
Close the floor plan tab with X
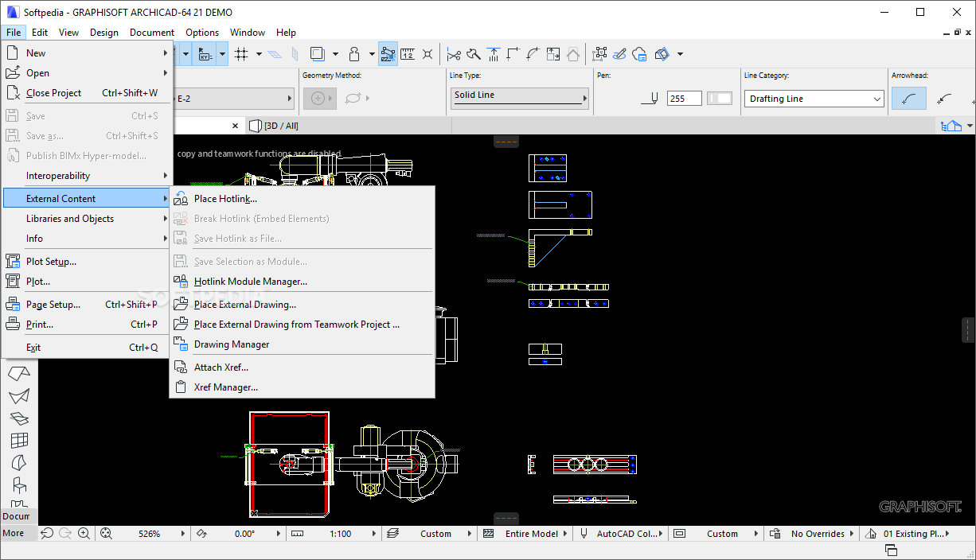coord(235,126)
